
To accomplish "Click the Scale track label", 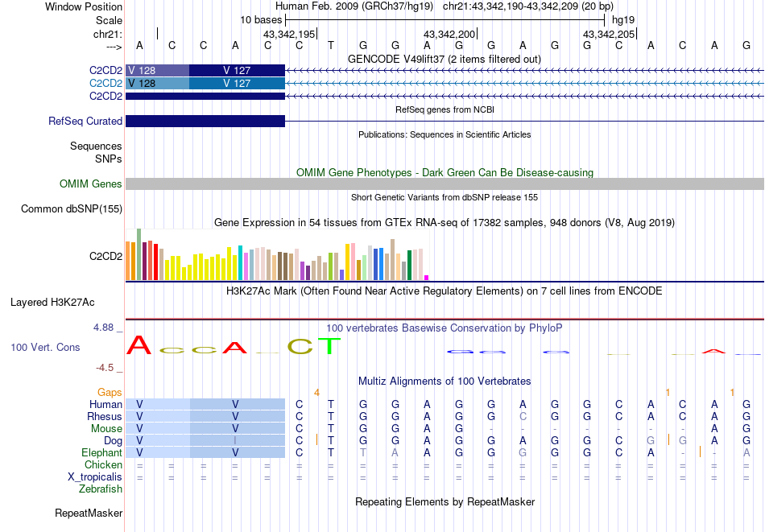I will tap(109, 20).
